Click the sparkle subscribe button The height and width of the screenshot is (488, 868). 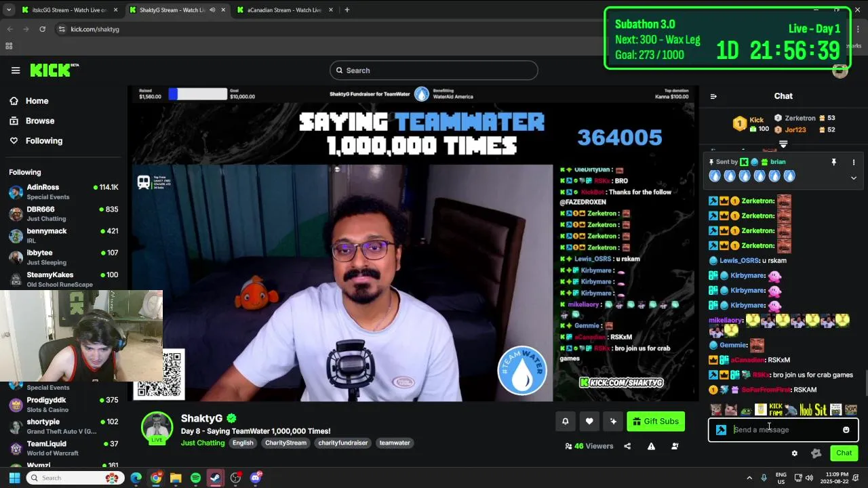[x=613, y=422]
